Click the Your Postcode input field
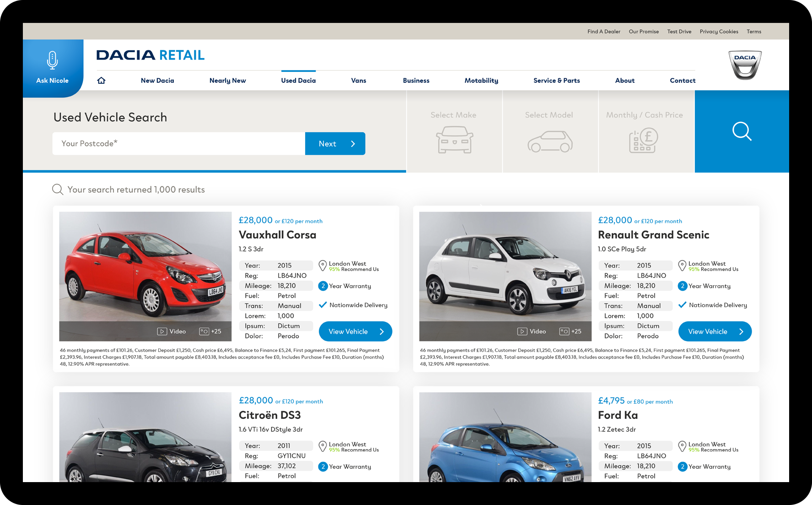 pos(178,144)
